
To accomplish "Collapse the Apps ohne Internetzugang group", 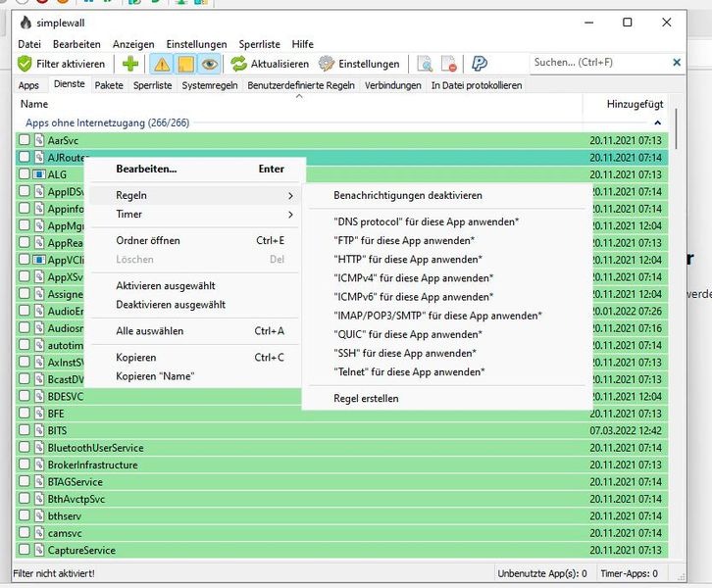I will 657,123.
